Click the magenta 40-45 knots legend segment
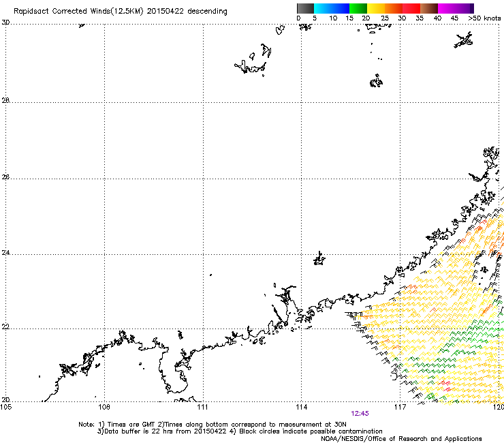 [447, 8]
